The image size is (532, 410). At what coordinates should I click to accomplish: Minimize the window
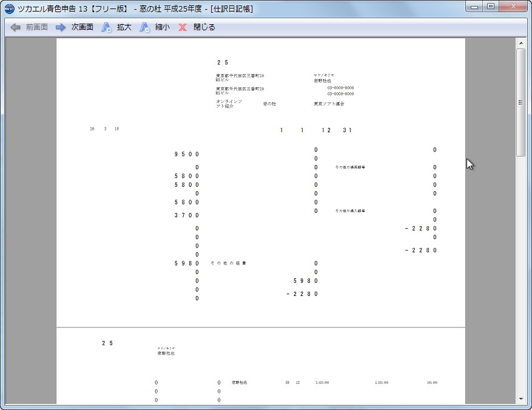474,7
